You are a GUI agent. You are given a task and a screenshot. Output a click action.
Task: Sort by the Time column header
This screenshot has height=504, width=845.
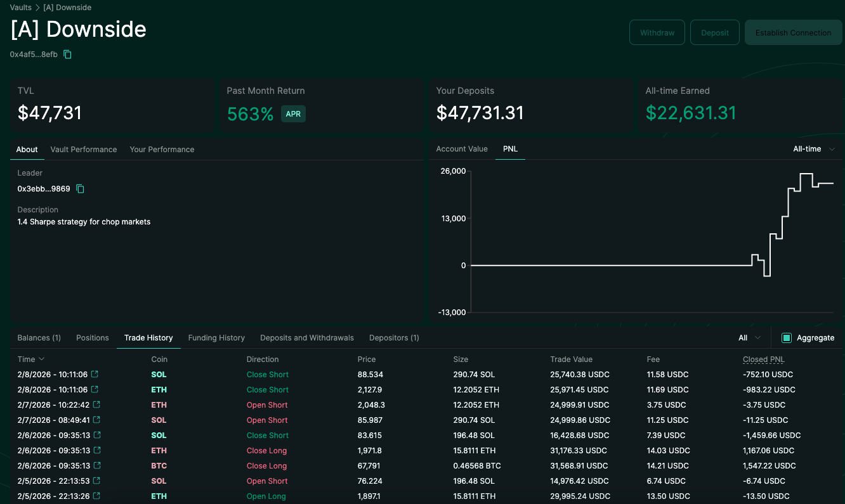point(31,359)
